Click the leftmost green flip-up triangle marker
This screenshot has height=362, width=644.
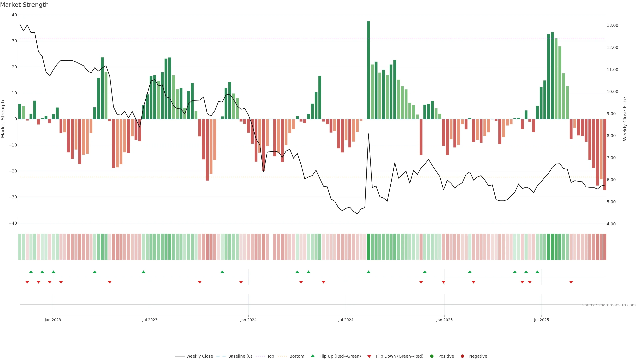click(31, 272)
